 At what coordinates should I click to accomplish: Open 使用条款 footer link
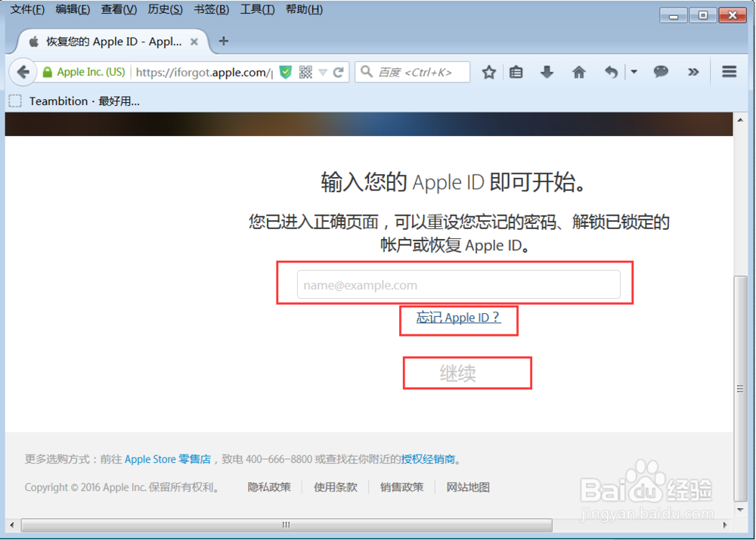coord(336,487)
